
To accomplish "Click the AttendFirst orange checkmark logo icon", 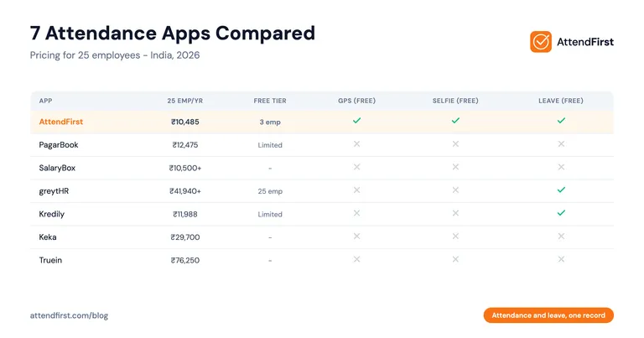I will pyautogui.click(x=541, y=42).
